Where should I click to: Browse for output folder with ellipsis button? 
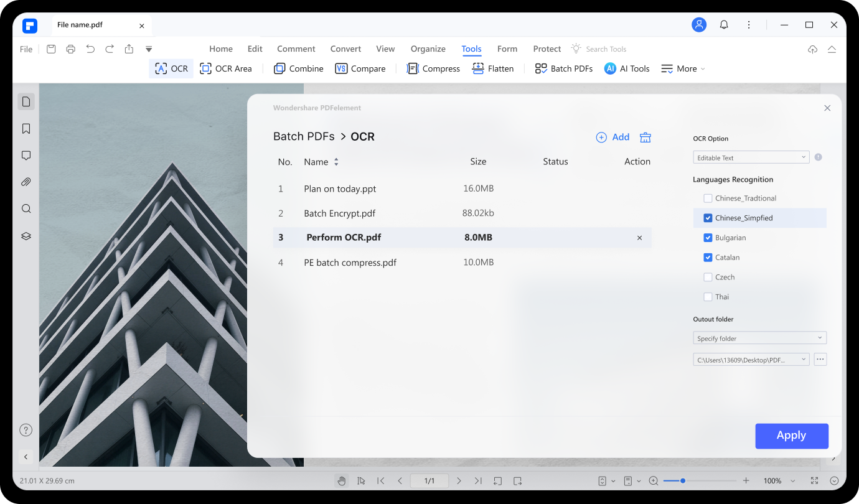(x=820, y=360)
